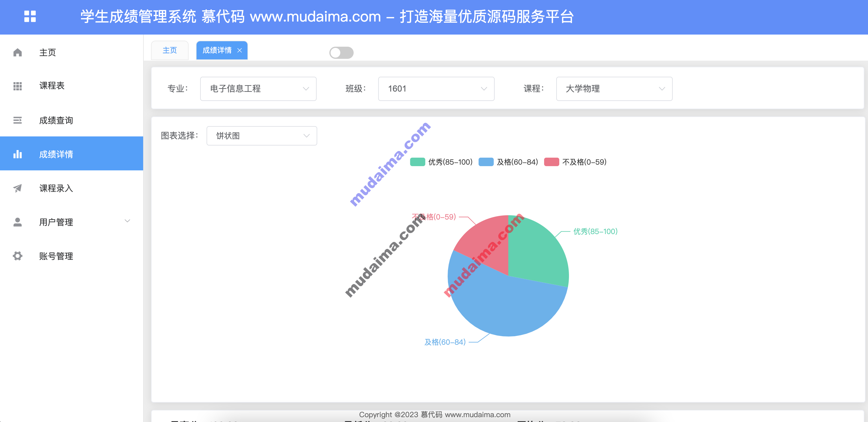Viewport: 868px width, 422px height.
Task: Toggle the switch next to the tabs
Action: coord(341,52)
